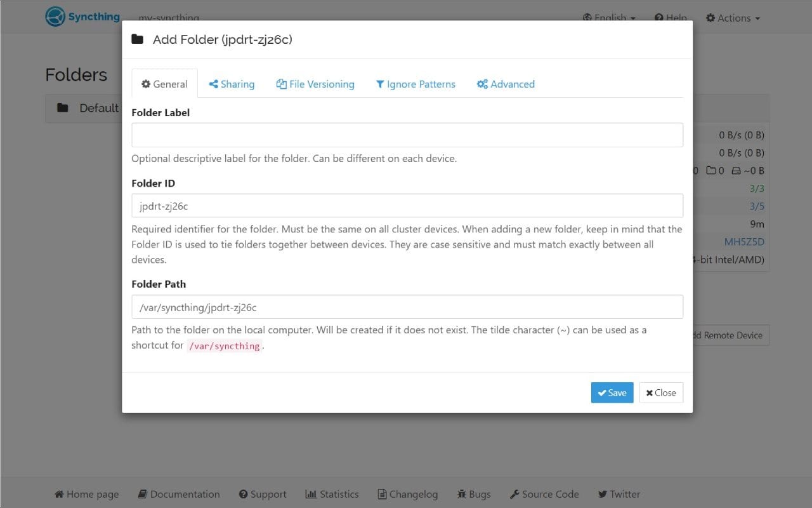The height and width of the screenshot is (508, 812).
Task: Click the bug icon next to Bugs
Action: point(461,494)
